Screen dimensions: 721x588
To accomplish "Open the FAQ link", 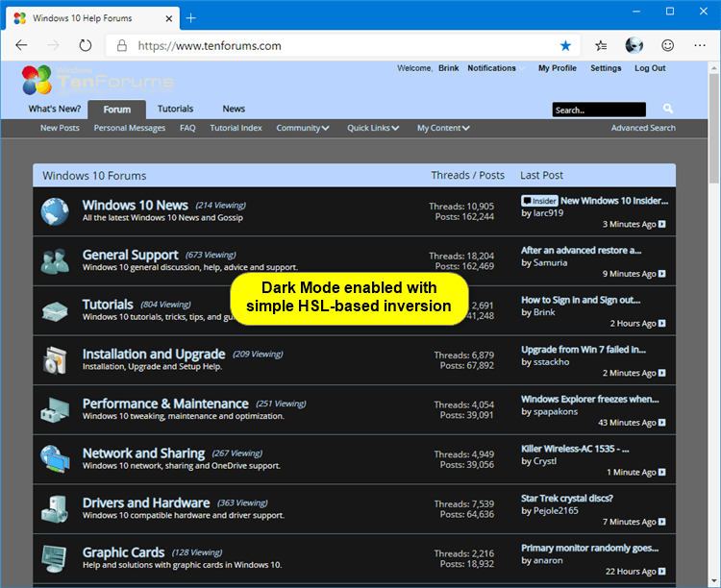I will (x=187, y=128).
